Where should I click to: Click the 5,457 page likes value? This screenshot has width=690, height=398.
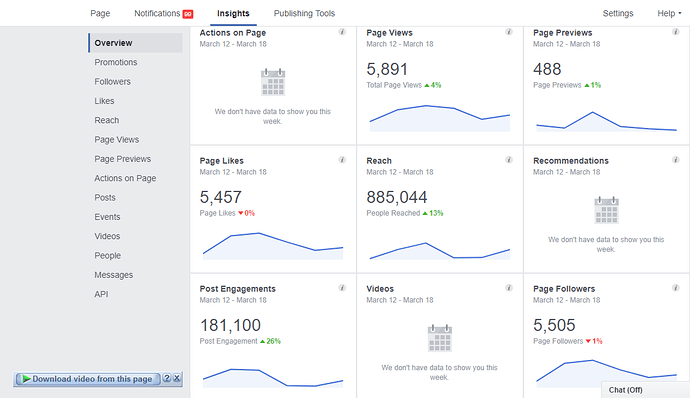click(x=220, y=197)
